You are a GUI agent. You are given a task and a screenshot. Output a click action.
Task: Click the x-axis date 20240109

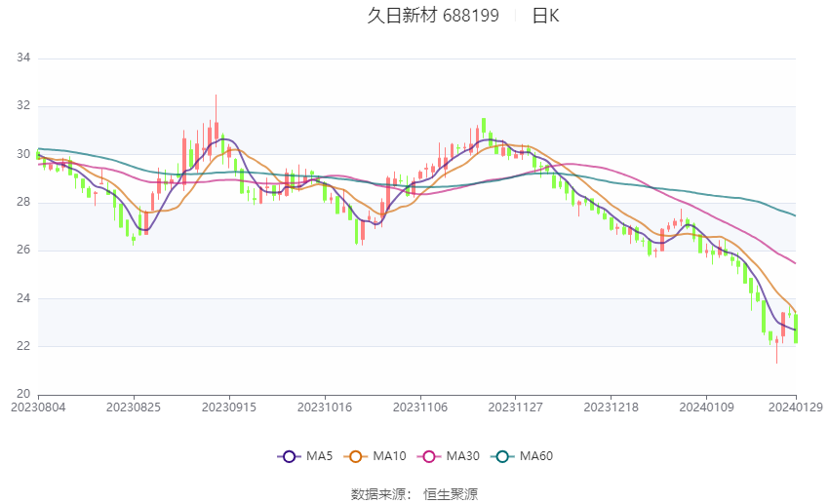tap(707, 407)
